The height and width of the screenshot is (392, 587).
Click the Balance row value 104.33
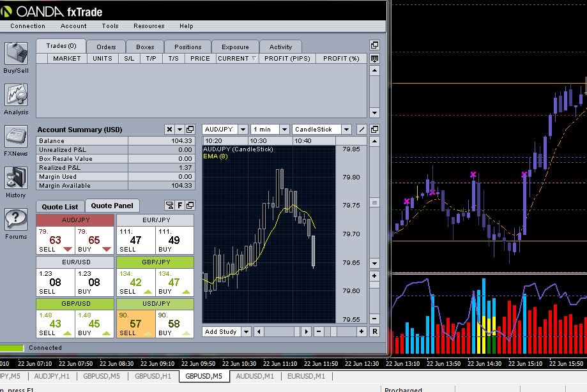[x=181, y=141]
